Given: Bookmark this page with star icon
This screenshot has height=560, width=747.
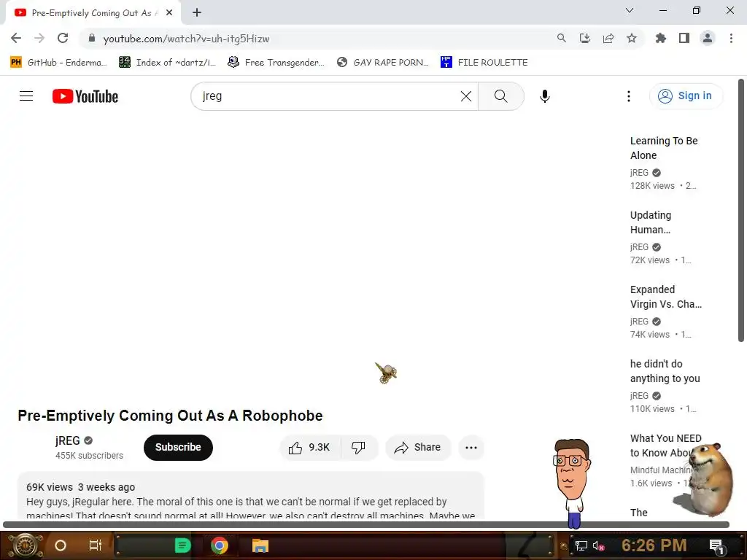Looking at the screenshot, I should pyautogui.click(x=631, y=38).
